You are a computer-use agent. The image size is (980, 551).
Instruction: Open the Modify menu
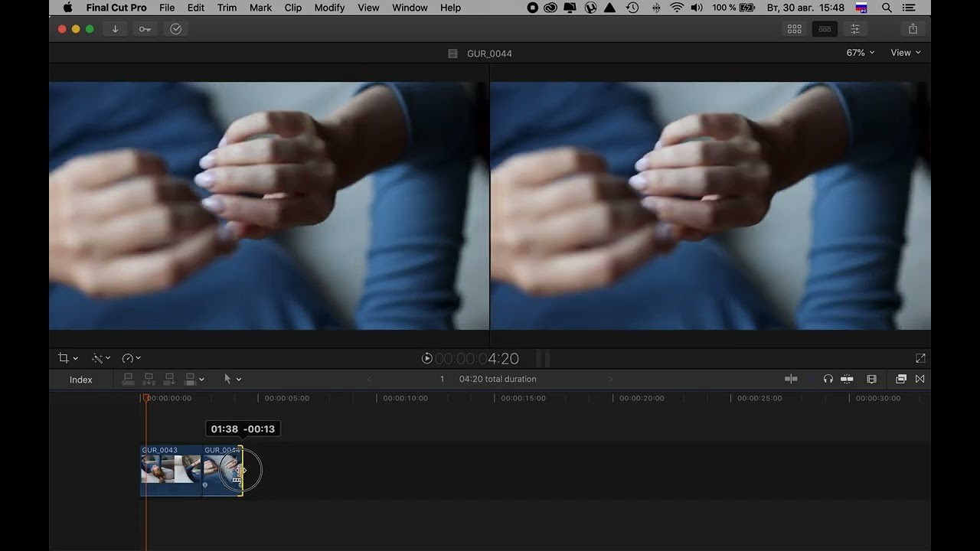329,8
